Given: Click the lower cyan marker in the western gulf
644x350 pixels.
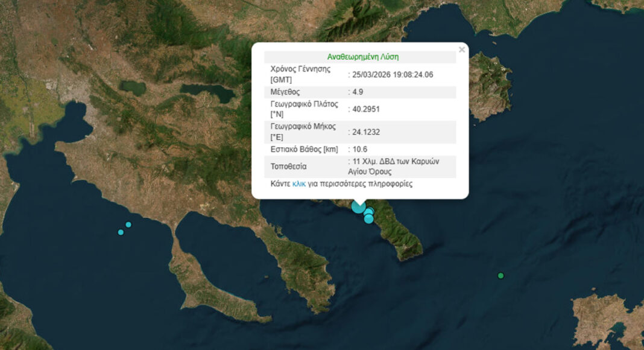Looking at the screenshot, I should click(x=121, y=232).
